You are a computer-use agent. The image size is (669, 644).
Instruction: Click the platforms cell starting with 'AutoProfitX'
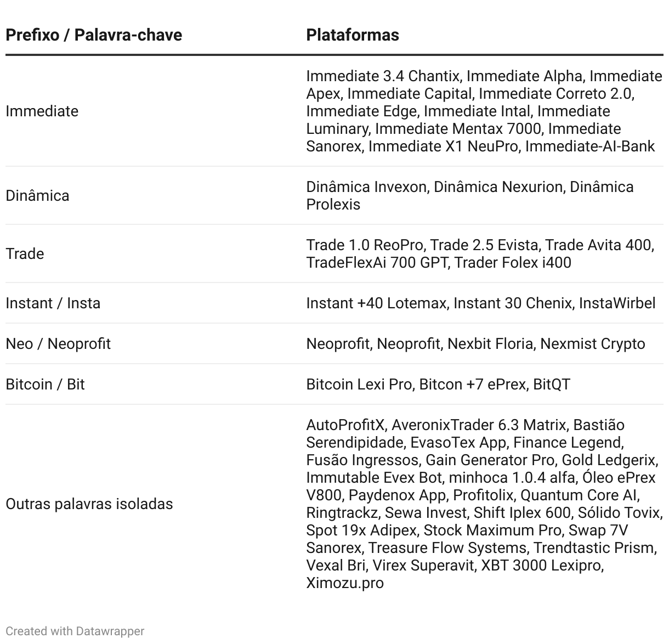(x=485, y=504)
